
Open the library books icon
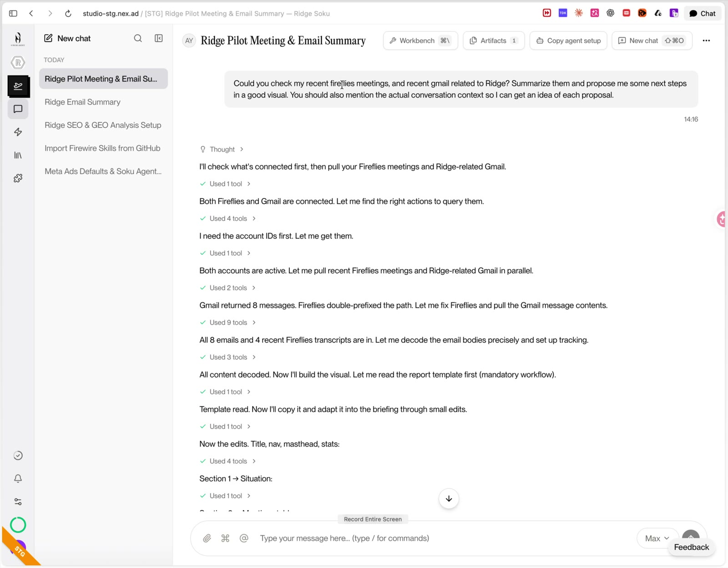click(18, 155)
